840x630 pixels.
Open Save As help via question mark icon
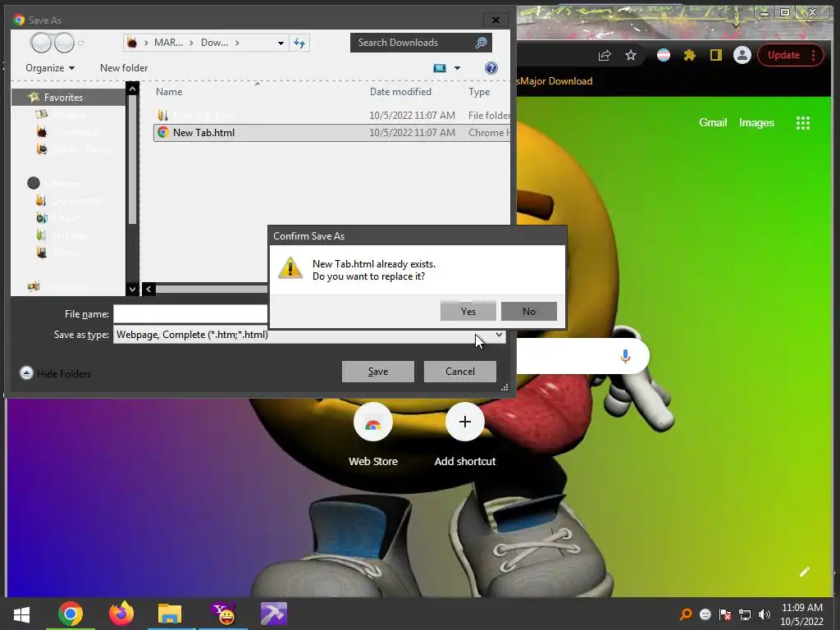tap(491, 68)
